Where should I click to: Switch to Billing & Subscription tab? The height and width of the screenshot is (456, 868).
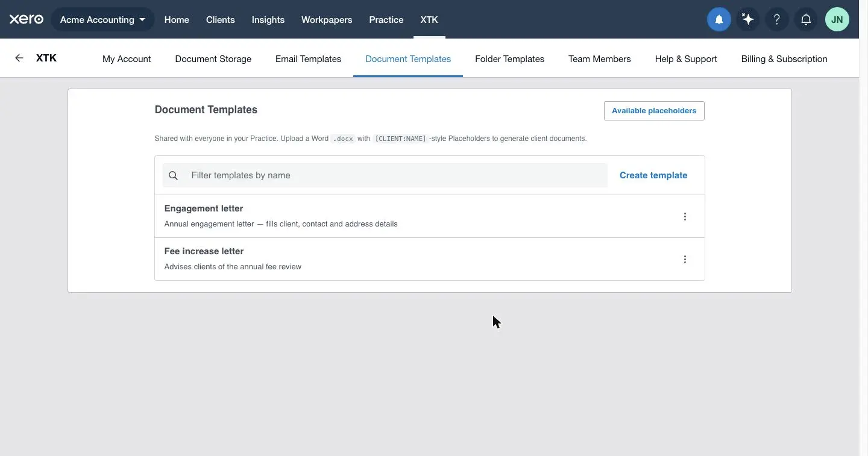pos(784,59)
